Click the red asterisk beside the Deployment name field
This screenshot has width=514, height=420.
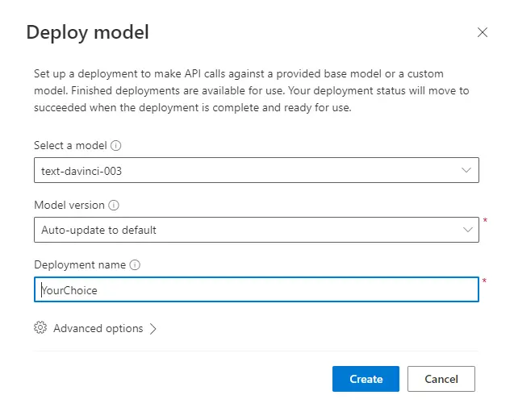(484, 281)
